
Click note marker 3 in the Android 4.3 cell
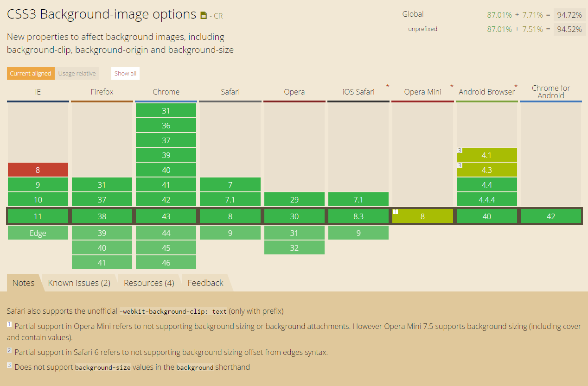pos(460,165)
